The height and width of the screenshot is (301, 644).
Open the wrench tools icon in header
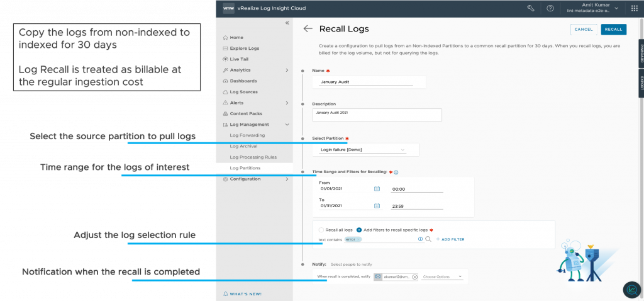531,8
